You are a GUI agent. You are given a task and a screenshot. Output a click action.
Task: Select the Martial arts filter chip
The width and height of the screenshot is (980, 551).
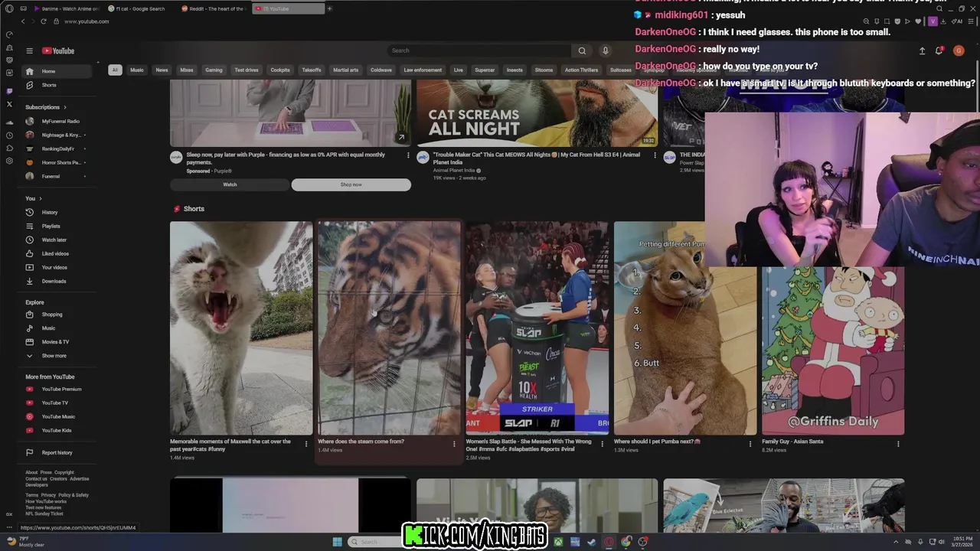345,70
